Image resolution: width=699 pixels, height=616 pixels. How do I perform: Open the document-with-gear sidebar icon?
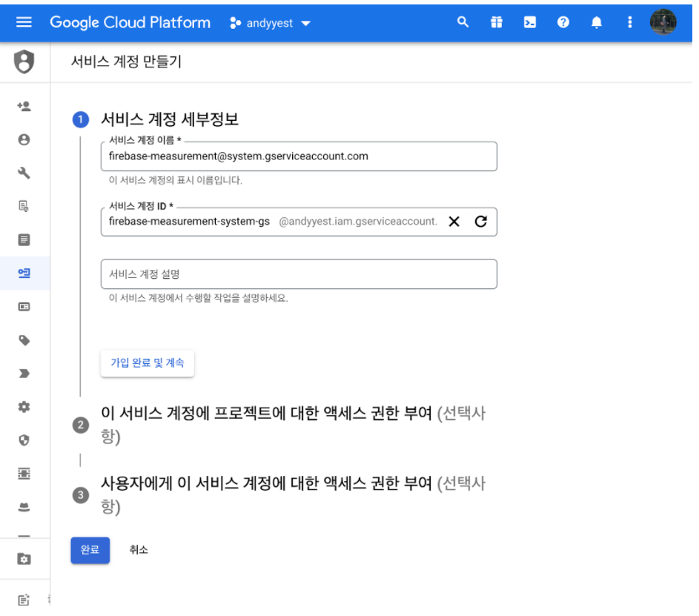tap(24, 206)
